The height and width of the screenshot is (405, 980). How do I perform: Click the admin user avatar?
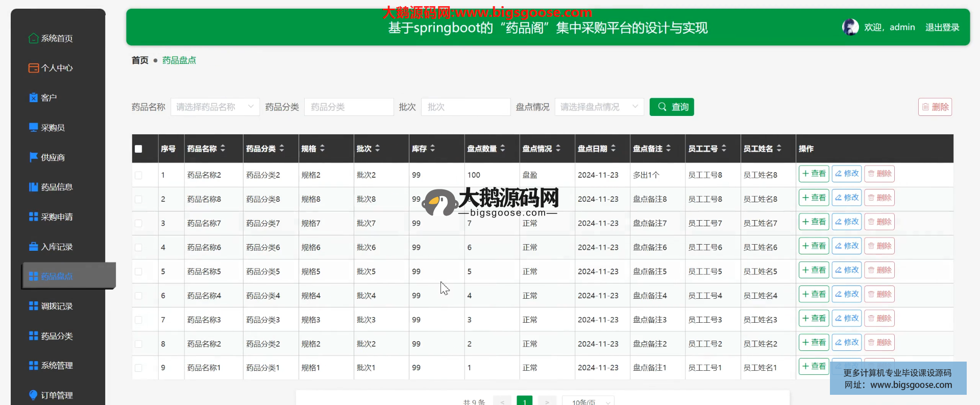pos(850,27)
